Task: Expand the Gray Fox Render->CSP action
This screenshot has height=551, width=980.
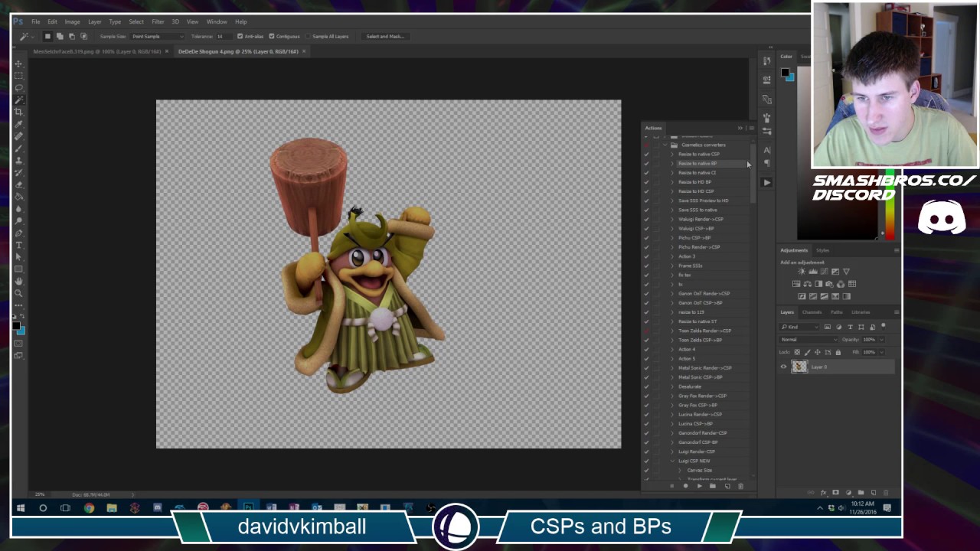Action: pyautogui.click(x=672, y=396)
